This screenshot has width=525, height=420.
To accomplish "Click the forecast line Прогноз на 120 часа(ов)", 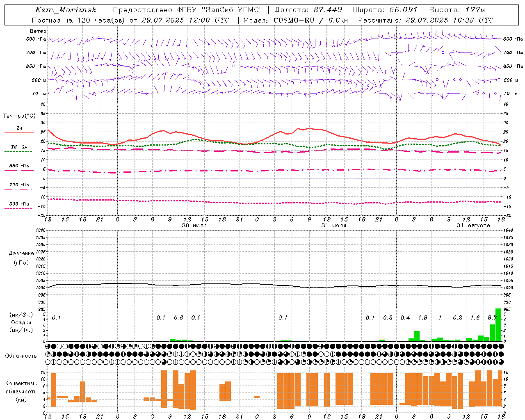I will point(79,20).
